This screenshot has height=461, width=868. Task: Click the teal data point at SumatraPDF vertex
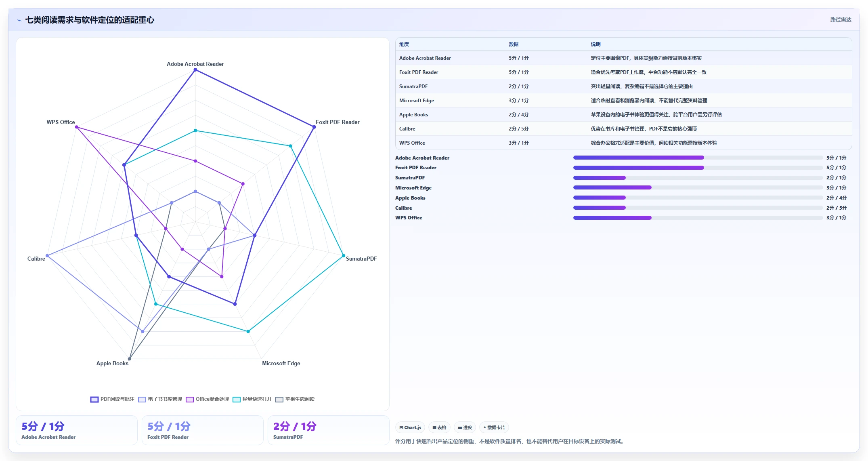(x=344, y=256)
